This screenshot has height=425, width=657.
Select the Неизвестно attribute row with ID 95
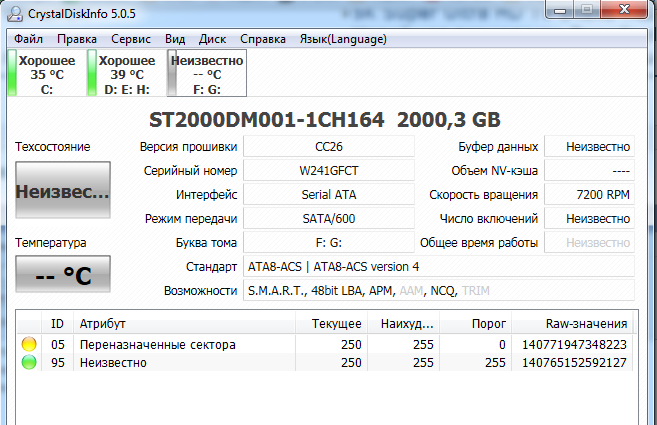pyautogui.click(x=327, y=362)
